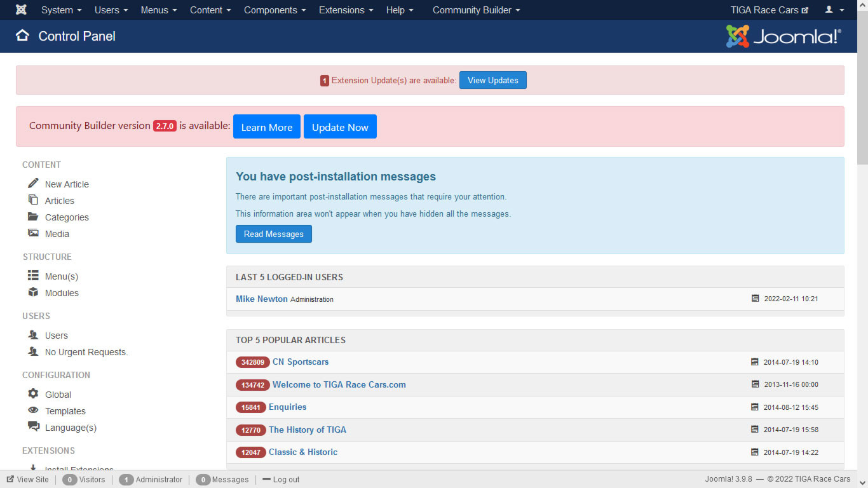Click Categories link in sidebar
This screenshot has height=488, width=868.
(x=67, y=217)
